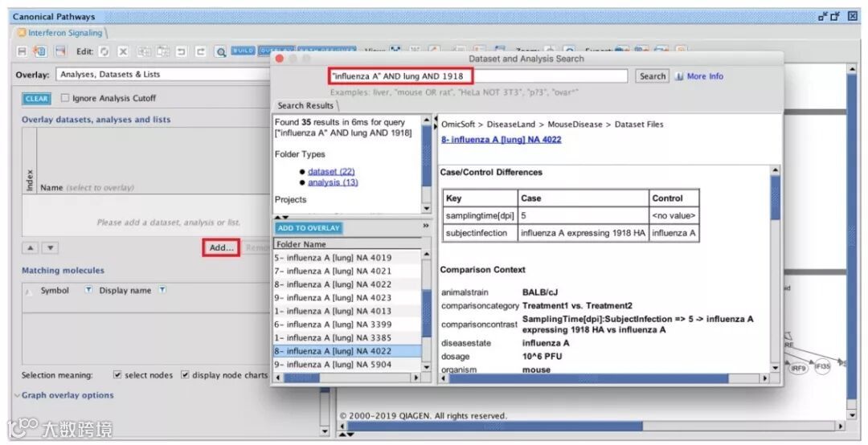Click the Control column header in differences table

point(674,198)
